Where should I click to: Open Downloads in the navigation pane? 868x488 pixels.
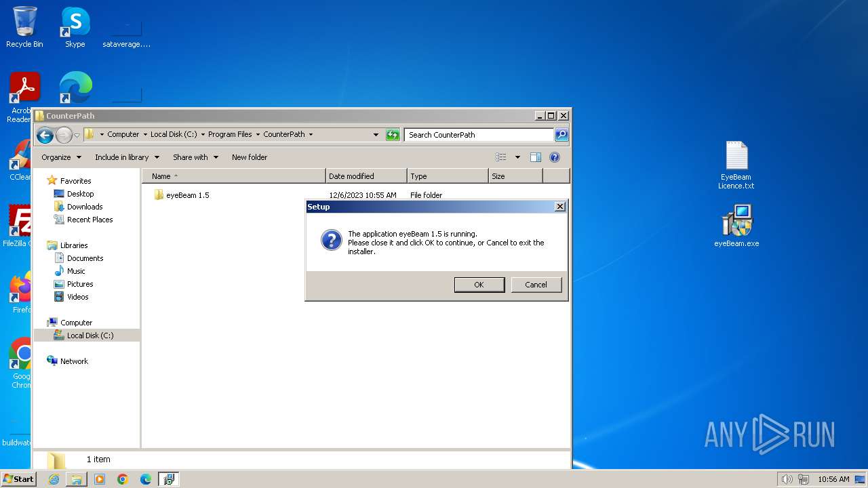click(78, 207)
